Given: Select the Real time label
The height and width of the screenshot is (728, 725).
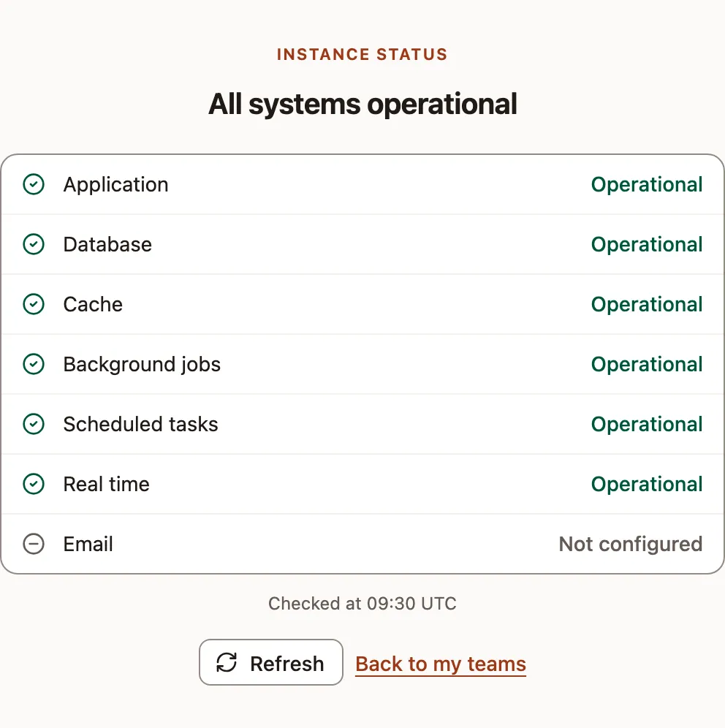Looking at the screenshot, I should (106, 484).
